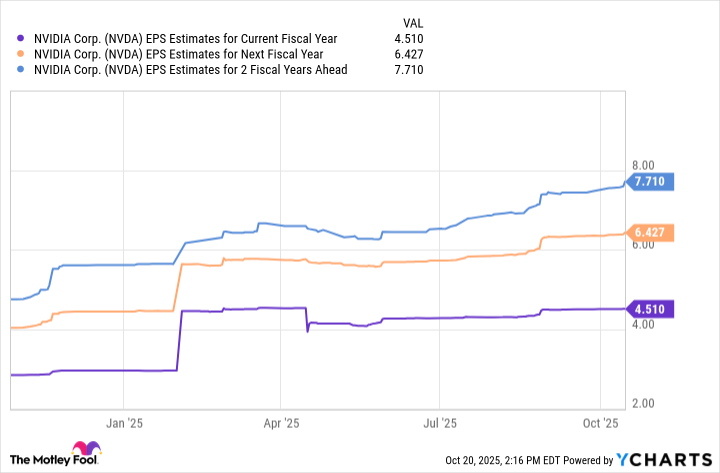Click the 2.00 y-axis gridline label

[x=646, y=403]
